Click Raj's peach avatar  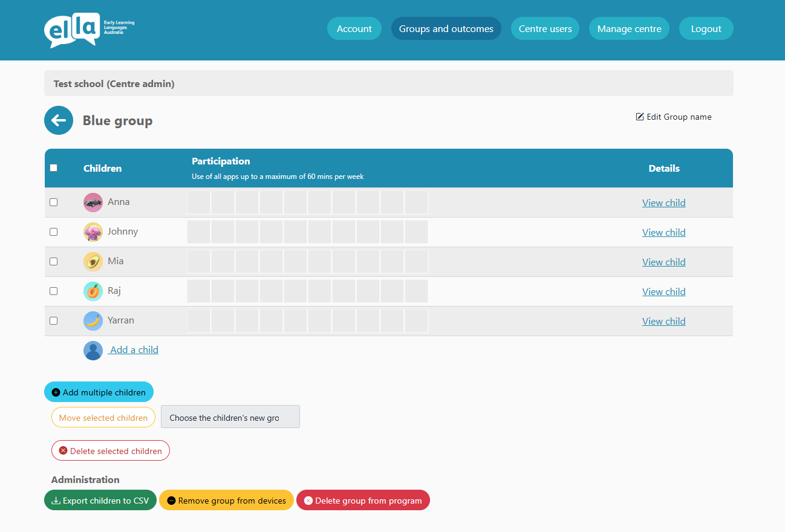[93, 291]
